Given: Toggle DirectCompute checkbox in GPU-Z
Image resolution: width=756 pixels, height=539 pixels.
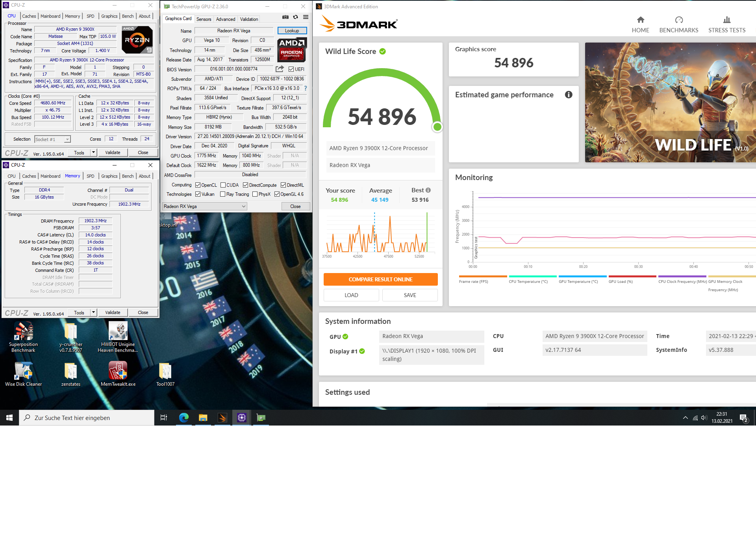Looking at the screenshot, I should [245, 185].
